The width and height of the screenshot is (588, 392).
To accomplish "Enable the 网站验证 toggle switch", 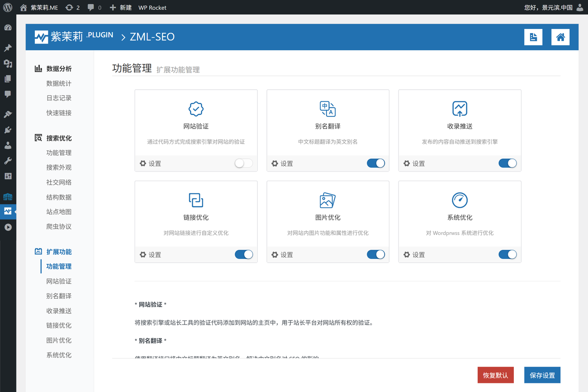I will pos(243,163).
